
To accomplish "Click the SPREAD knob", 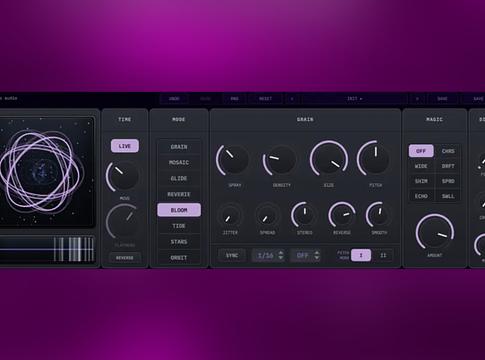I will click(267, 216).
